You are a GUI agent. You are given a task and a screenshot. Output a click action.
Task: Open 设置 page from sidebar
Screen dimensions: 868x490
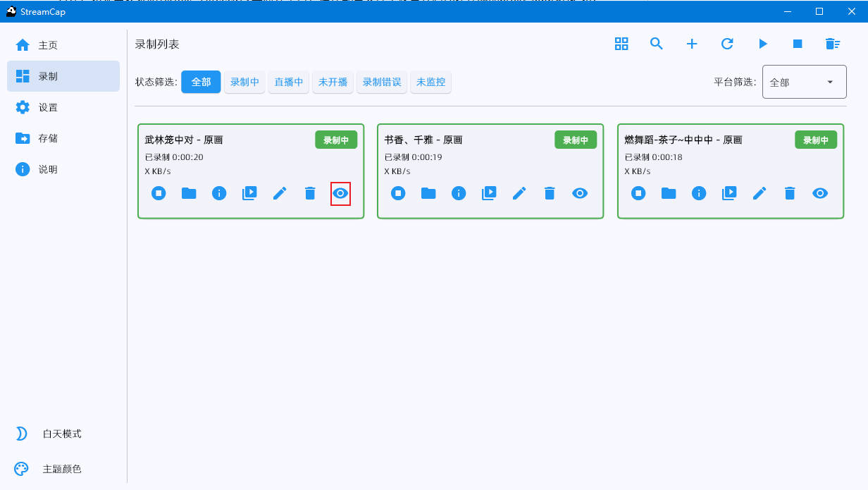point(48,107)
